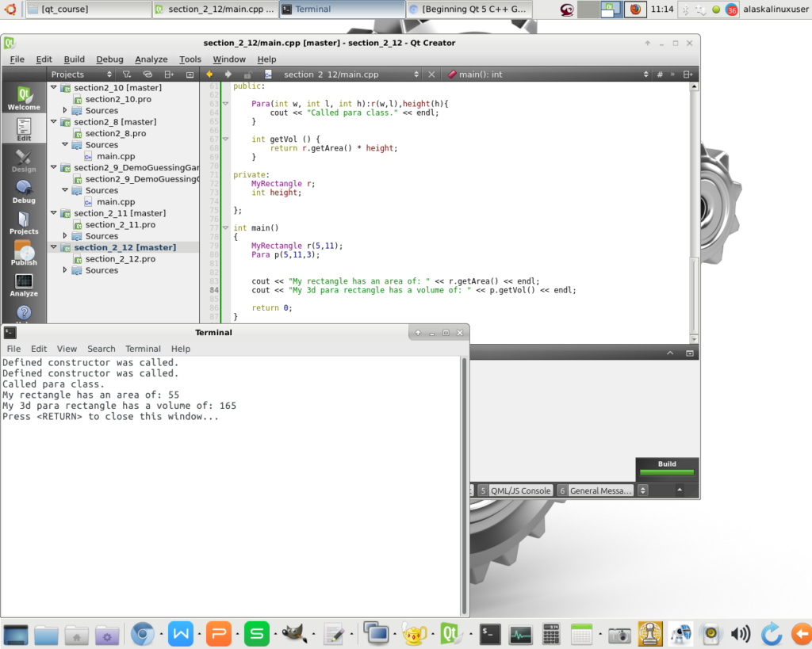The width and height of the screenshot is (812, 649).
Task: Click the Analyze mode icon
Action: pyautogui.click(x=24, y=284)
